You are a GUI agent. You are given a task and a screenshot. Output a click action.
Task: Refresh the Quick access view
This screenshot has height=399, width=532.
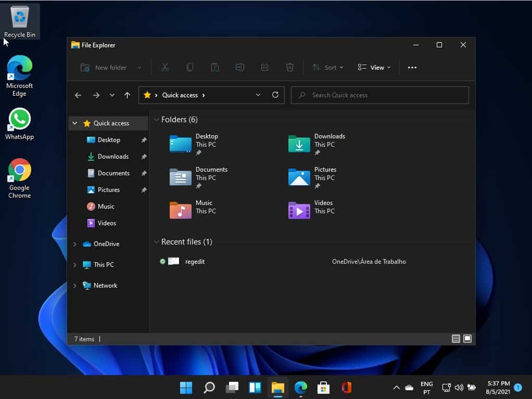[x=275, y=95]
